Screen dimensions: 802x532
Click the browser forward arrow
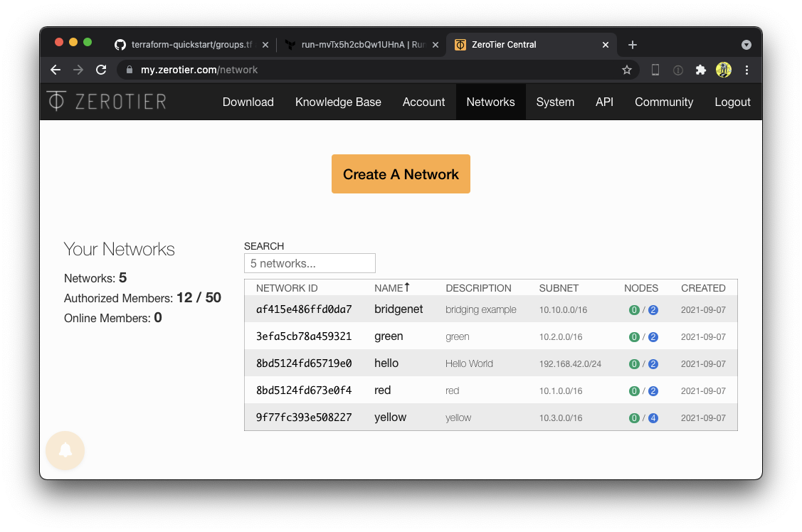[x=78, y=70]
